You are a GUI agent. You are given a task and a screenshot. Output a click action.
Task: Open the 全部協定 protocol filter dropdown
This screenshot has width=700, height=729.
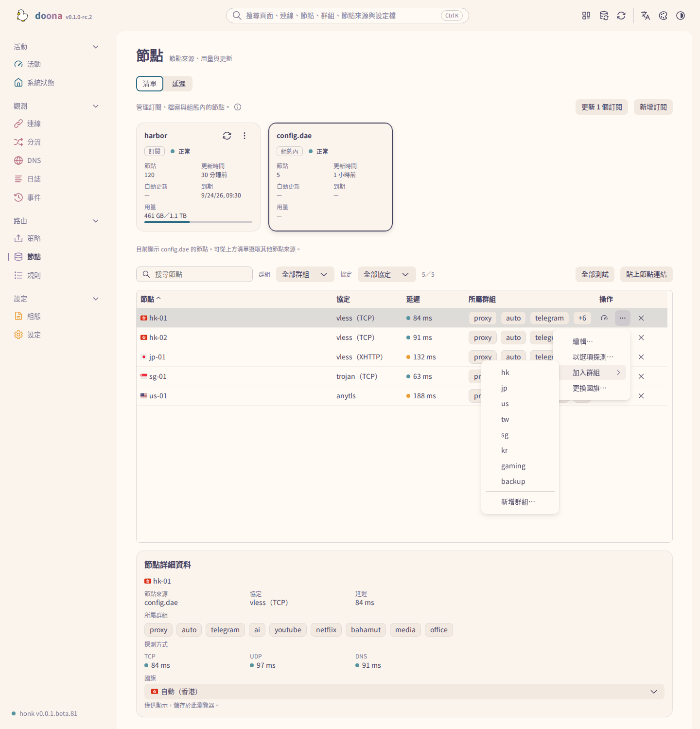(x=387, y=274)
